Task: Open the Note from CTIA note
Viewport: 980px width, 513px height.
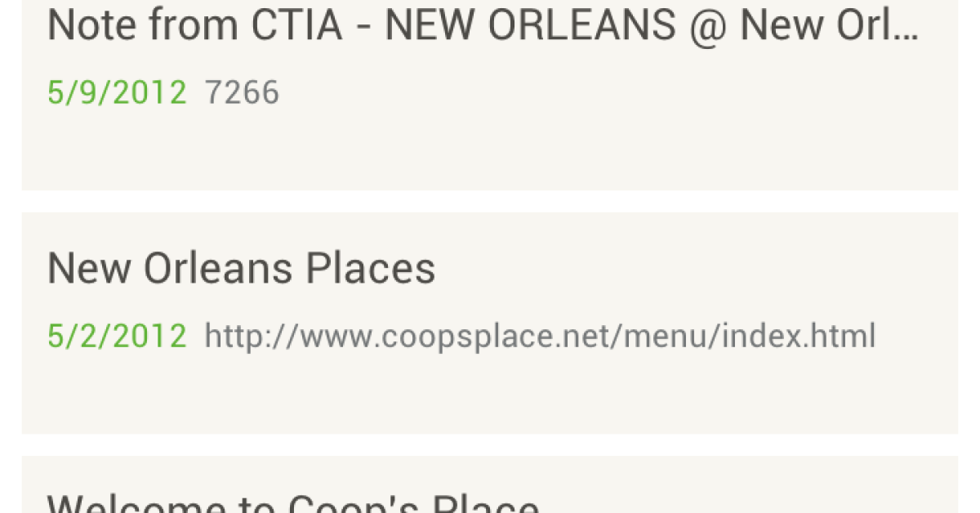Action: [x=482, y=26]
